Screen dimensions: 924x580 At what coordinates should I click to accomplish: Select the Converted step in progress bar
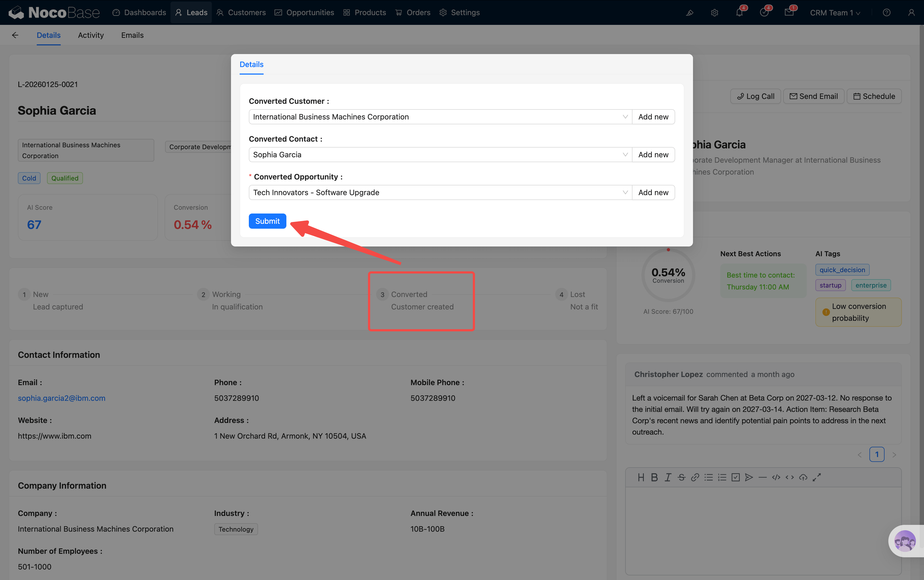(x=409, y=295)
